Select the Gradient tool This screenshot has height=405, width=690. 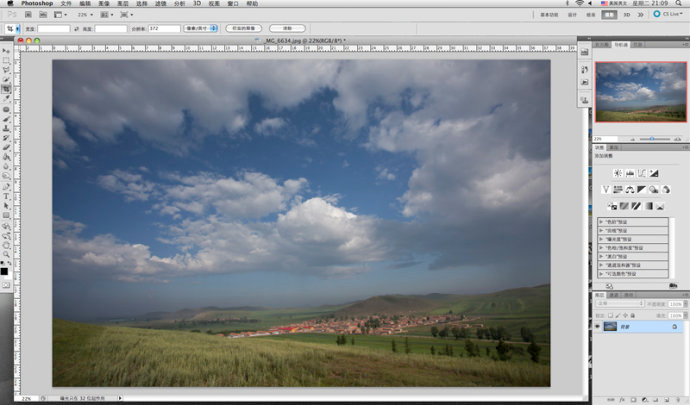(6, 157)
